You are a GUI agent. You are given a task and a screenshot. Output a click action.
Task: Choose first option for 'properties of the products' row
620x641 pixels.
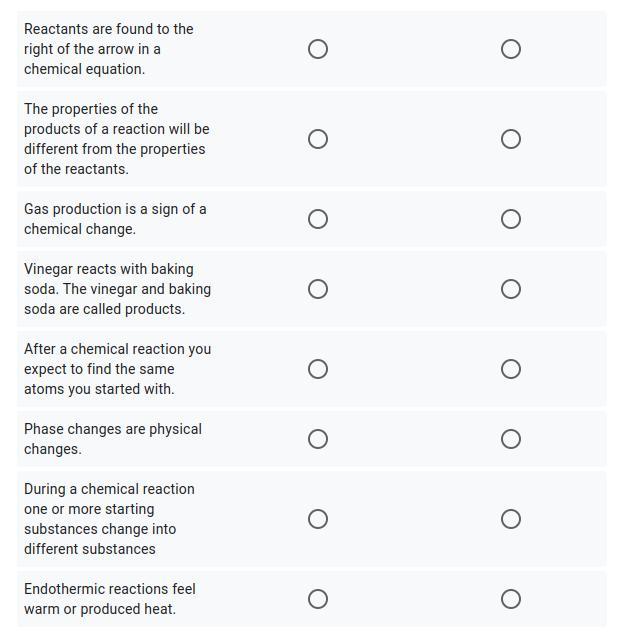tap(318, 139)
